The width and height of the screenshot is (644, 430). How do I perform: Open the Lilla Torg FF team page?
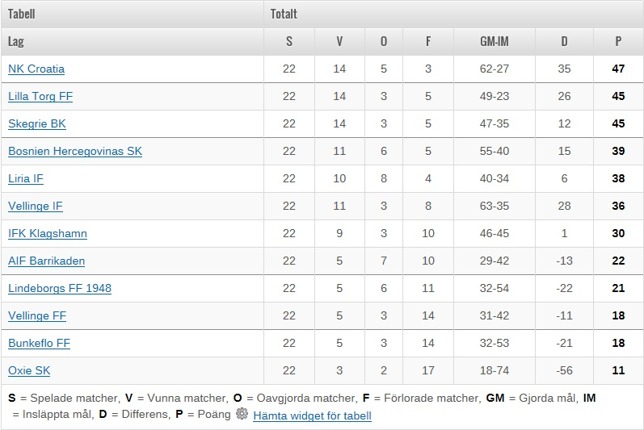coord(40,96)
